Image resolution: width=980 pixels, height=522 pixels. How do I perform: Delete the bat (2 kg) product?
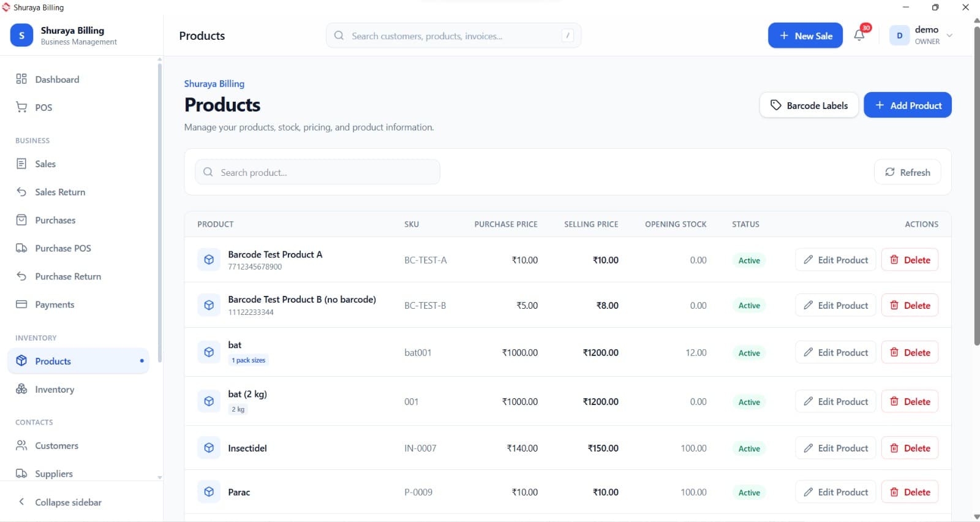point(910,401)
